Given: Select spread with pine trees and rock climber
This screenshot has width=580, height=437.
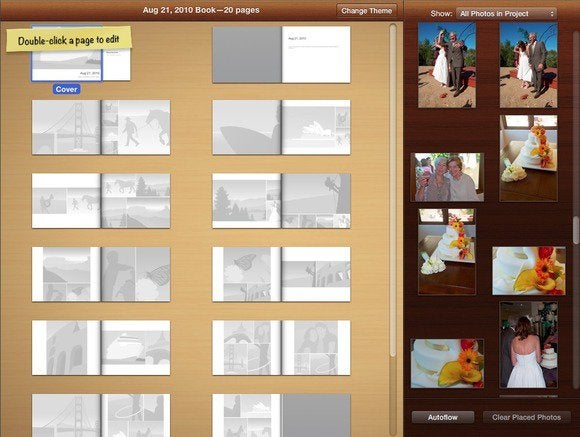Looking at the screenshot, I should click(281, 201).
